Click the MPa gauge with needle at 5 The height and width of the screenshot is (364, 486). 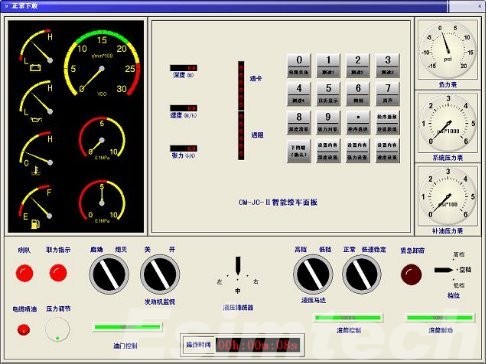click(x=102, y=202)
